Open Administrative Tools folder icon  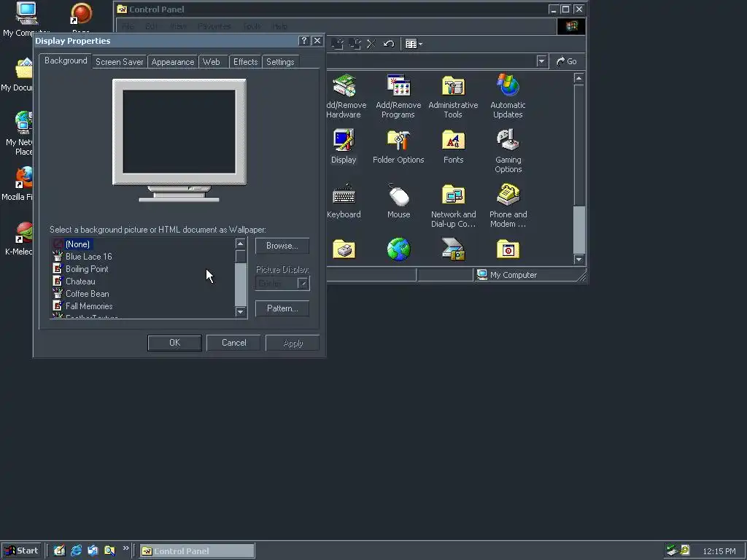point(453,96)
